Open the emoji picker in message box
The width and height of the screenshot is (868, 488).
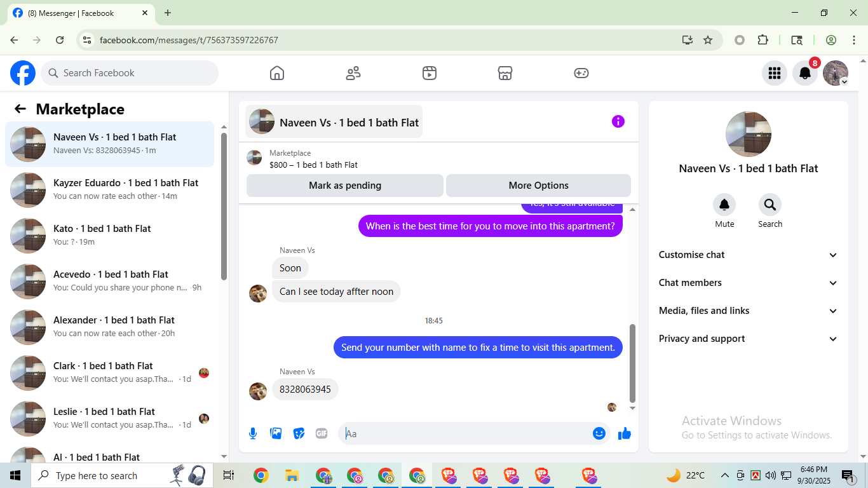(599, 433)
